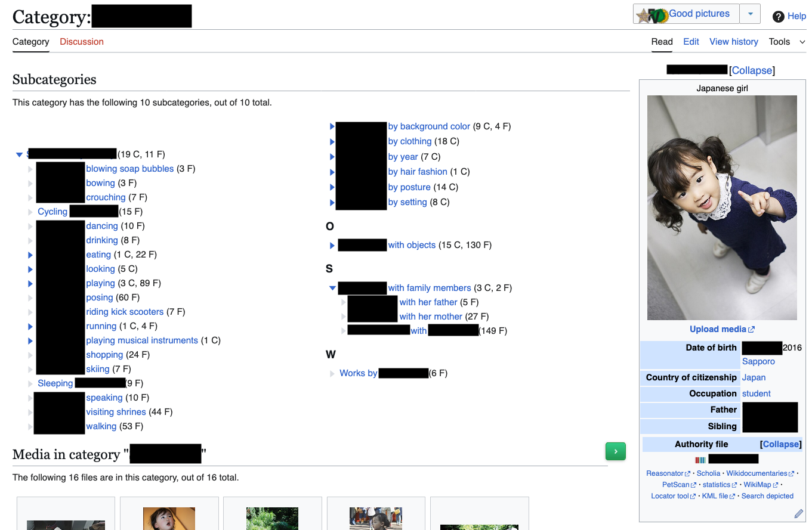This screenshot has height=530, width=812.
Task: Open the Sapporo link
Action: click(x=758, y=361)
